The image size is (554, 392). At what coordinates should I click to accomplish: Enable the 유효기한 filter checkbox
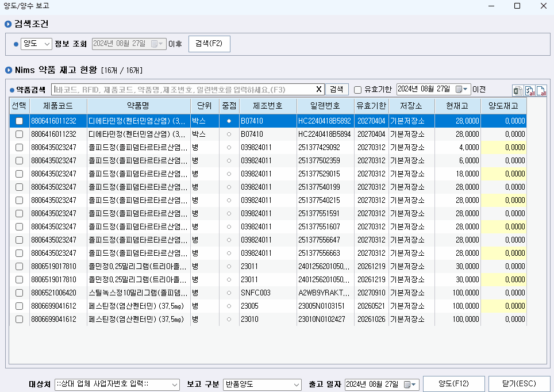357,90
